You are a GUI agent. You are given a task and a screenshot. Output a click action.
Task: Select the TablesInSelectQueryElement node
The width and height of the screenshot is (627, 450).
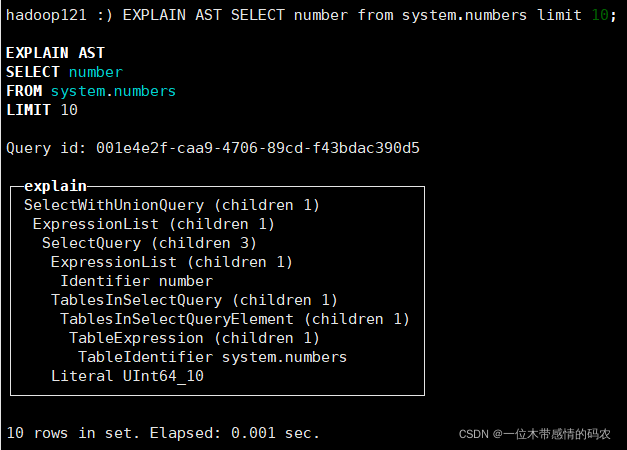[234, 319]
